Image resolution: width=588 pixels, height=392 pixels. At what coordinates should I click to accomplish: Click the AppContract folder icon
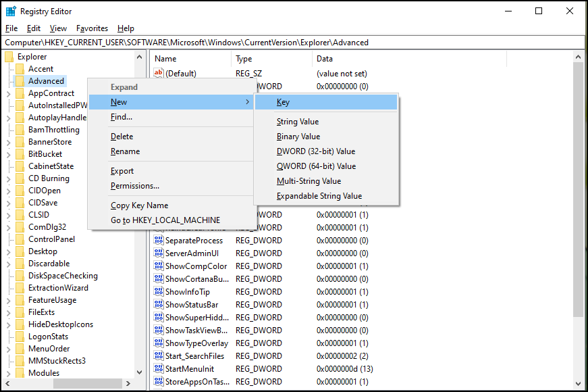click(20, 93)
